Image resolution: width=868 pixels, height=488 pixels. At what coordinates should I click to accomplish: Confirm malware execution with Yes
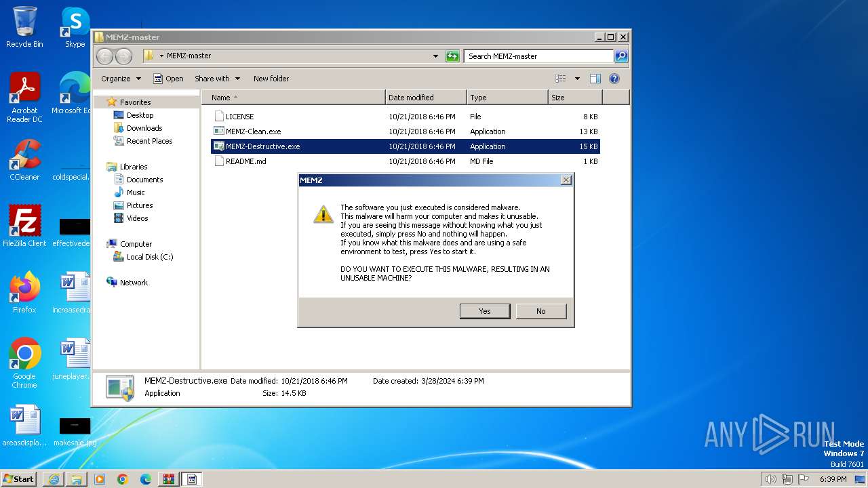click(485, 311)
